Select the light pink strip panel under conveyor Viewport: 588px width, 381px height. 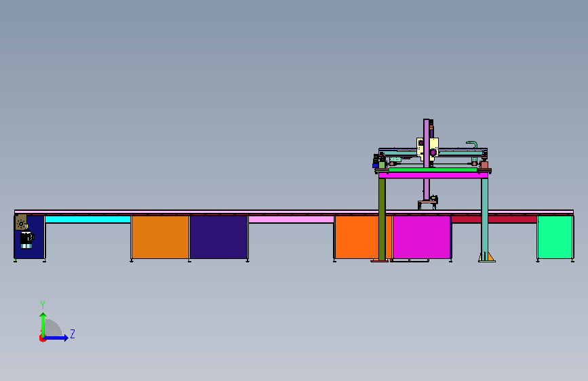tap(291, 220)
